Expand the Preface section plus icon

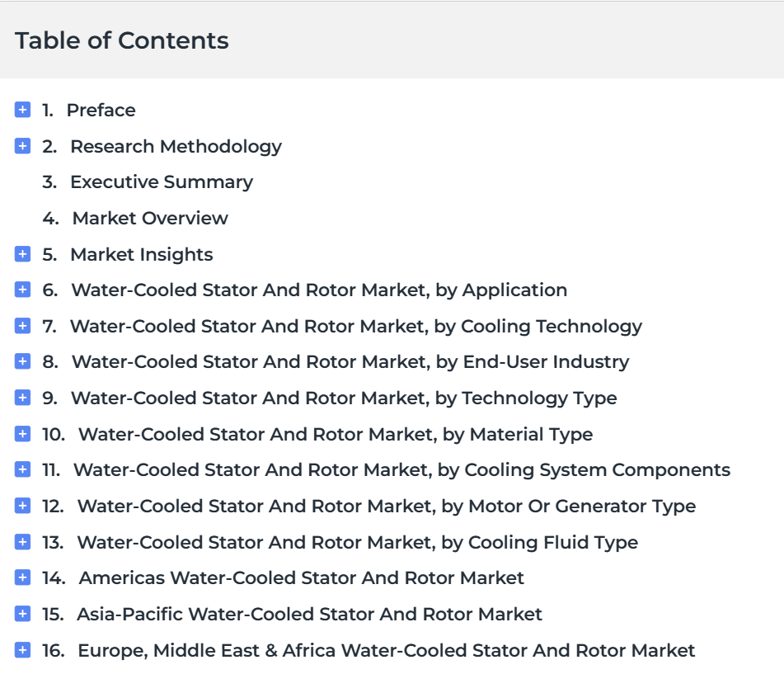point(22,110)
